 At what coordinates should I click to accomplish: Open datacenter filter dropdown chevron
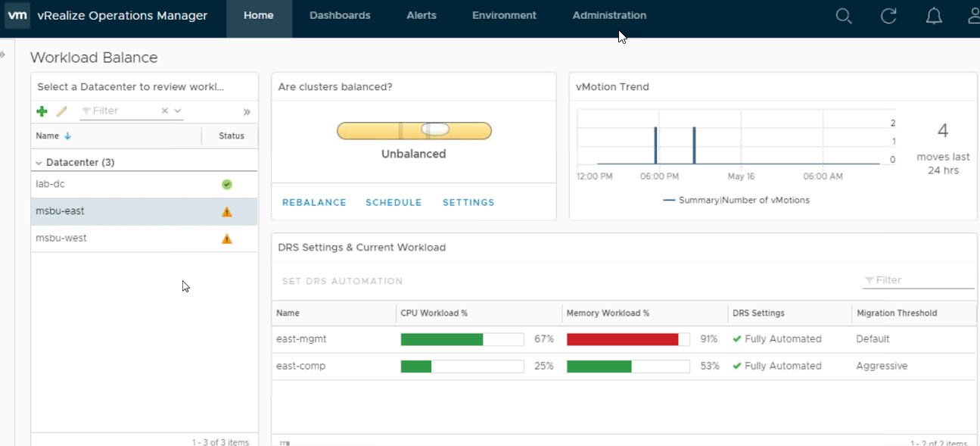click(x=178, y=111)
